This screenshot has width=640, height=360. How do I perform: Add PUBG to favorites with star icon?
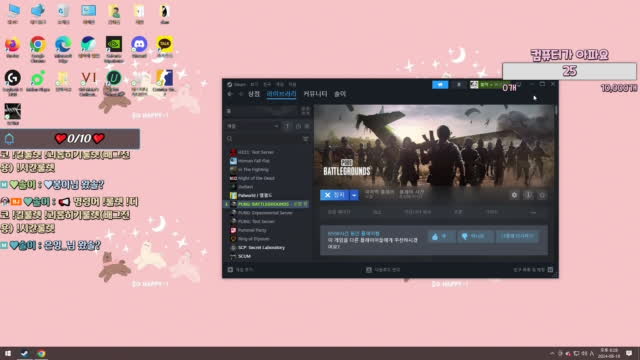coord(542,195)
